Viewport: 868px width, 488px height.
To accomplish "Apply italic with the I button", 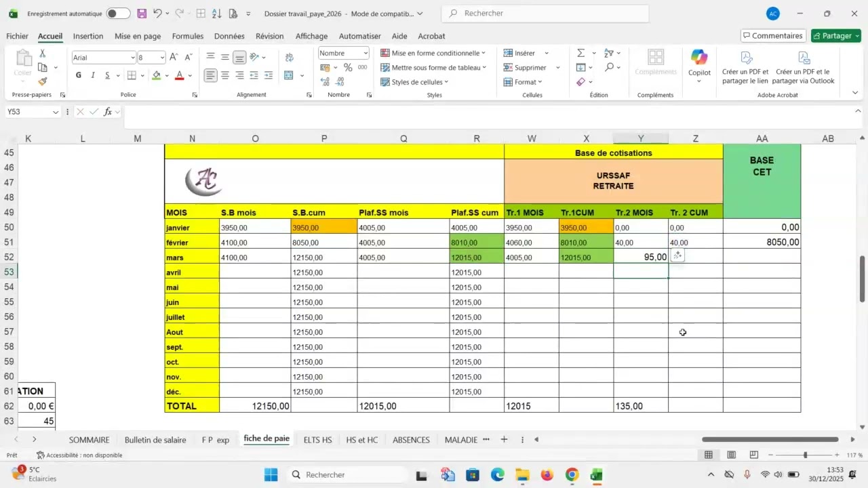I will [93, 75].
